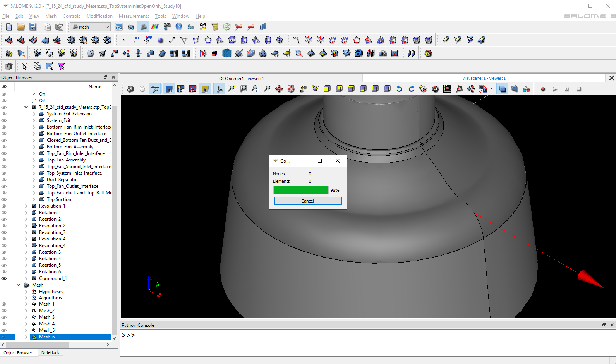Collapse the Mesh tree branch
This screenshot has height=364, width=616.
point(18,285)
